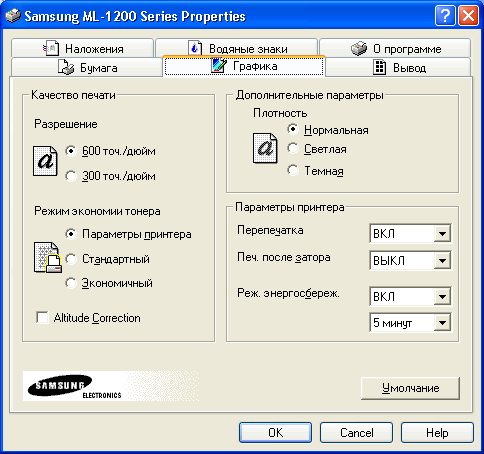Click the Печ. после затора label
Viewport: 484px width, 454px height.
pyautogui.click(x=284, y=257)
